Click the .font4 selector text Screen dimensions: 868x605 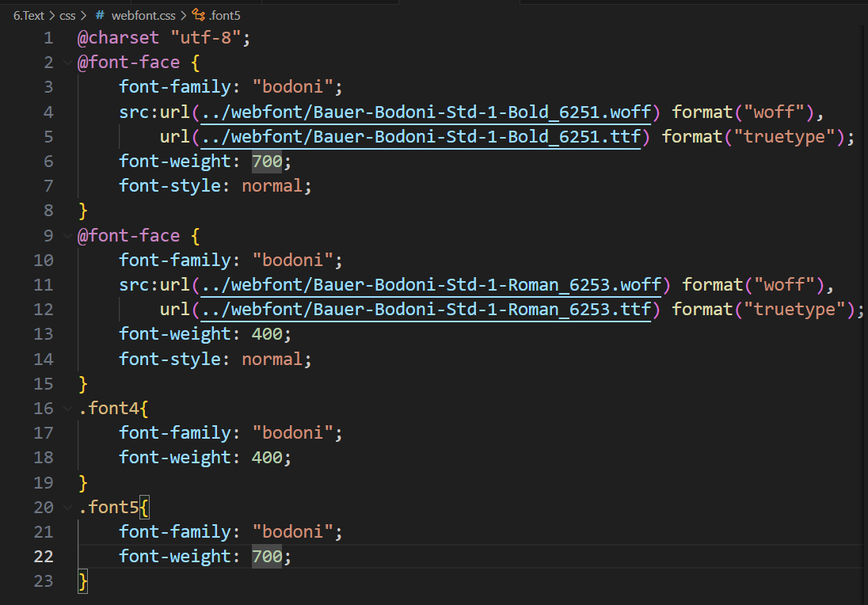point(108,409)
